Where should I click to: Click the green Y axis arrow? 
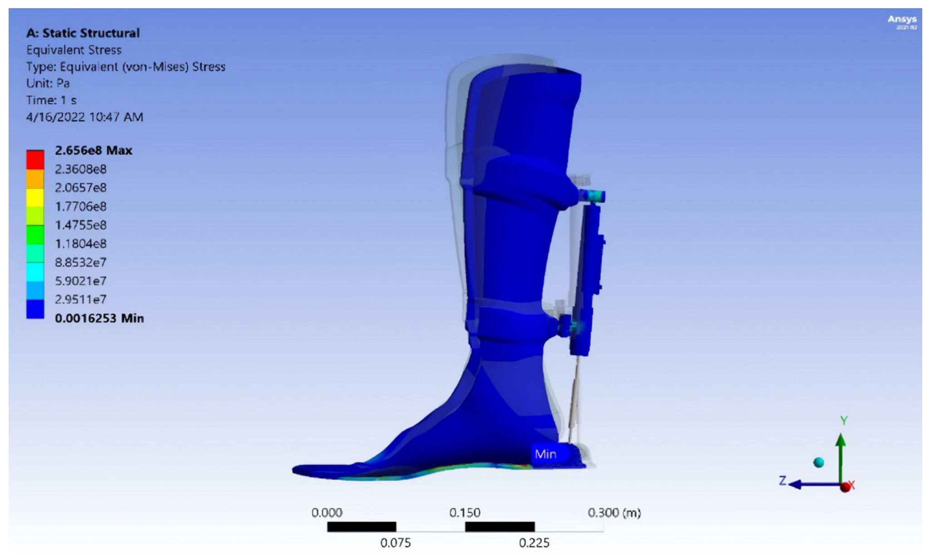pos(841,454)
